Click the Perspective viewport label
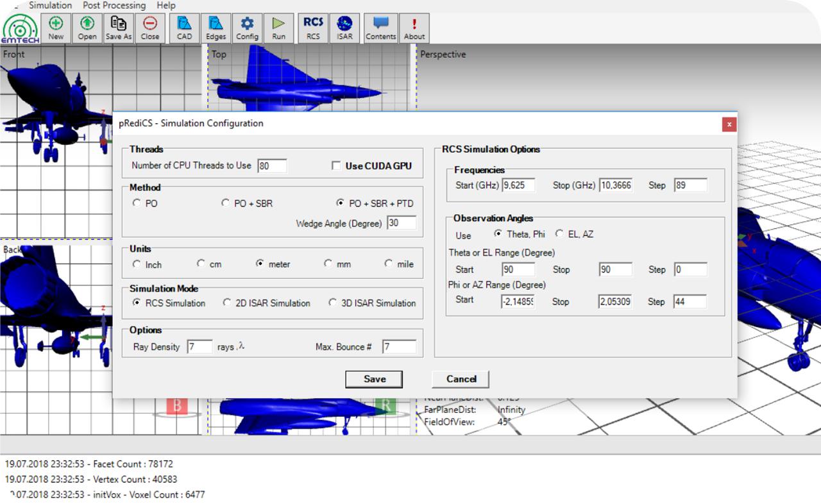 [443, 55]
